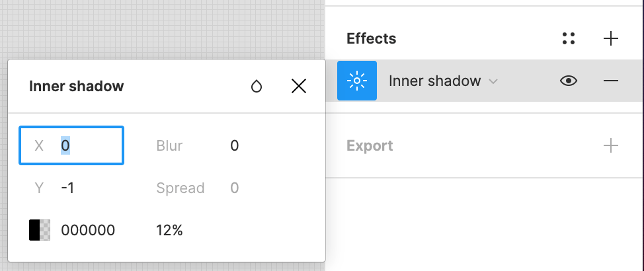Open the Inner shadow effect type dropdown
The image size is (644, 271).
pos(443,81)
